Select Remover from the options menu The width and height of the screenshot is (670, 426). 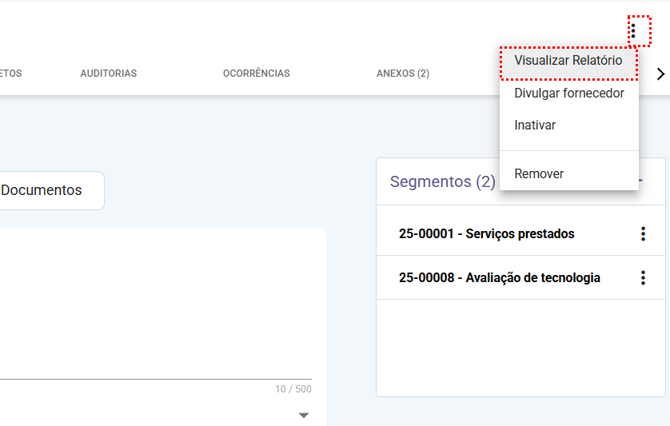pos(539,174)
